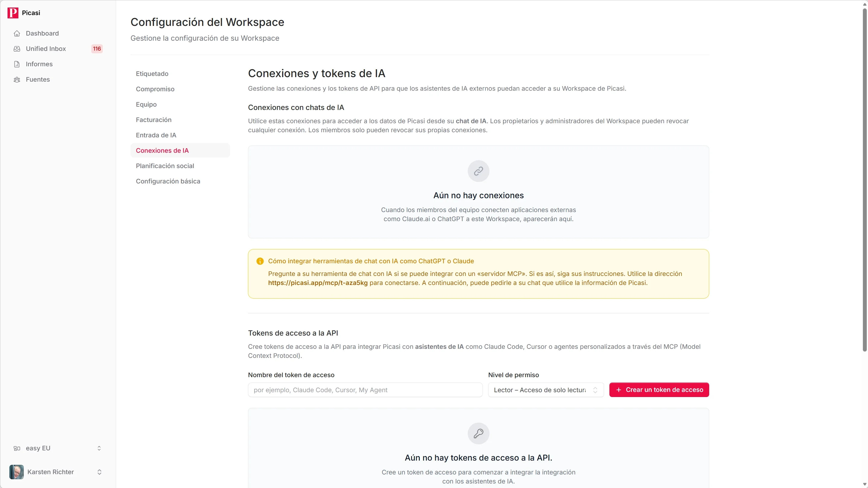868x488 pixels.
Task: Select the Configuración básica tab
Action: click(x=180, y=181)
